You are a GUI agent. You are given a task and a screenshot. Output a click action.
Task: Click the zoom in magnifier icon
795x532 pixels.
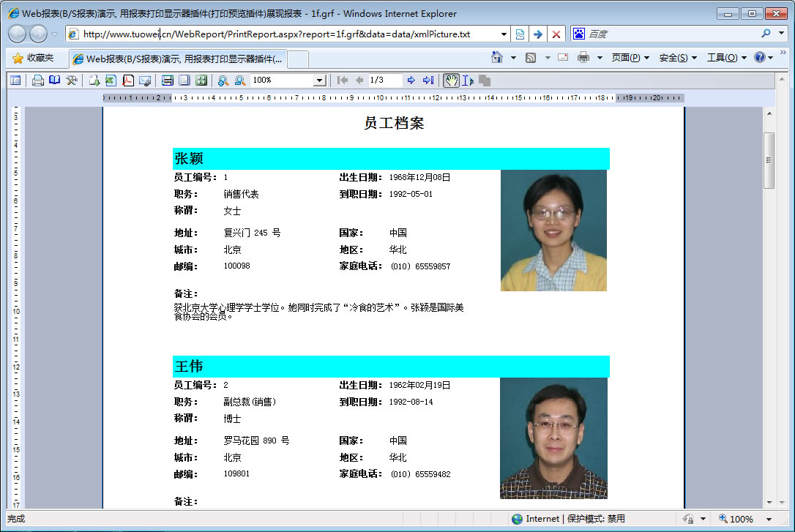pyautogui.click(x=223, y=80)
